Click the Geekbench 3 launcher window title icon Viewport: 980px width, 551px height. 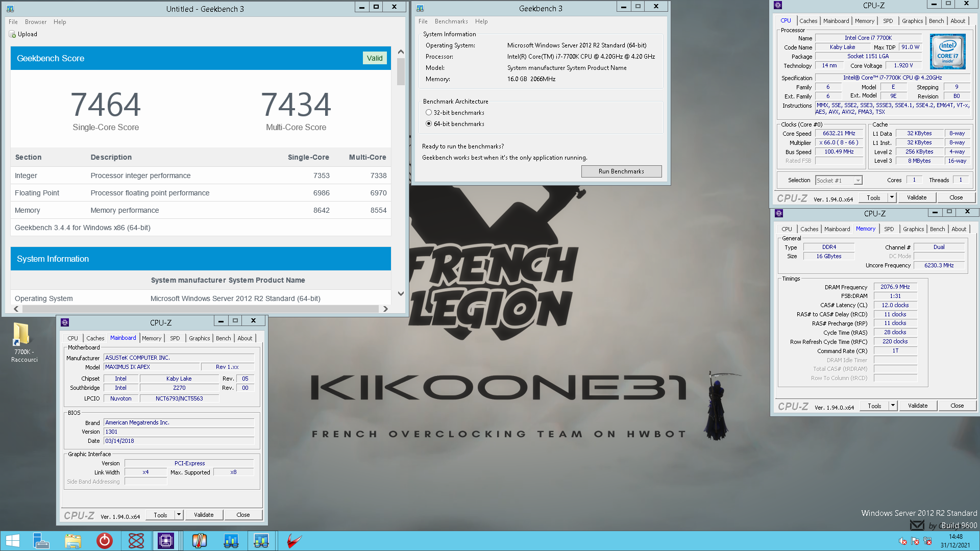click(420, 8)
